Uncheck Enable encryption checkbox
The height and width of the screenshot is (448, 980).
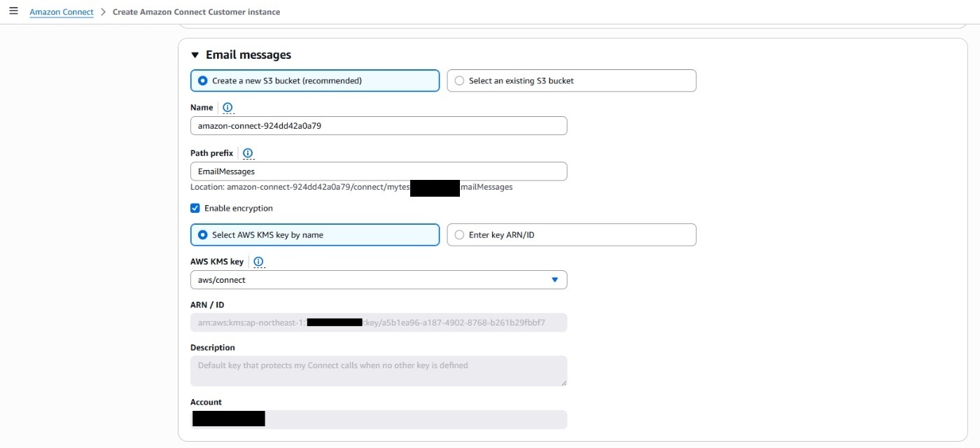[x=195, y=209]
